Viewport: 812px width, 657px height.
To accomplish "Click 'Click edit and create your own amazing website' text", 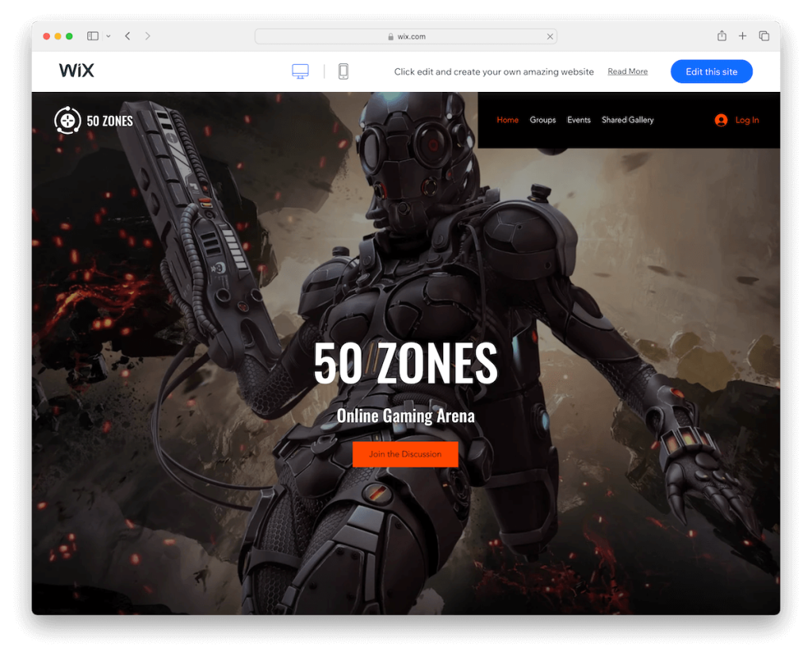I will pyautogui.click(x=493, y=72).
